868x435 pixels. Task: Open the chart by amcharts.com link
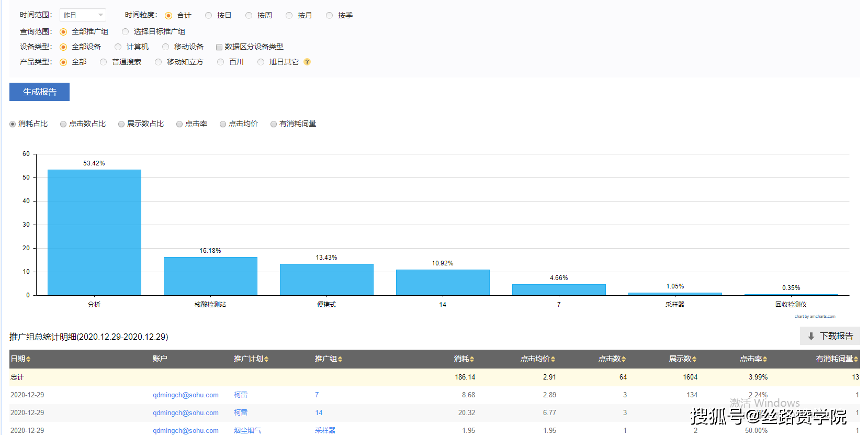(815, 316)
